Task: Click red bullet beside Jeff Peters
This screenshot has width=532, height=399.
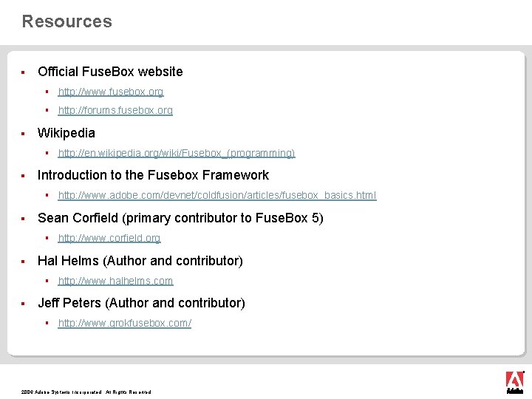Action: point(23,304)
